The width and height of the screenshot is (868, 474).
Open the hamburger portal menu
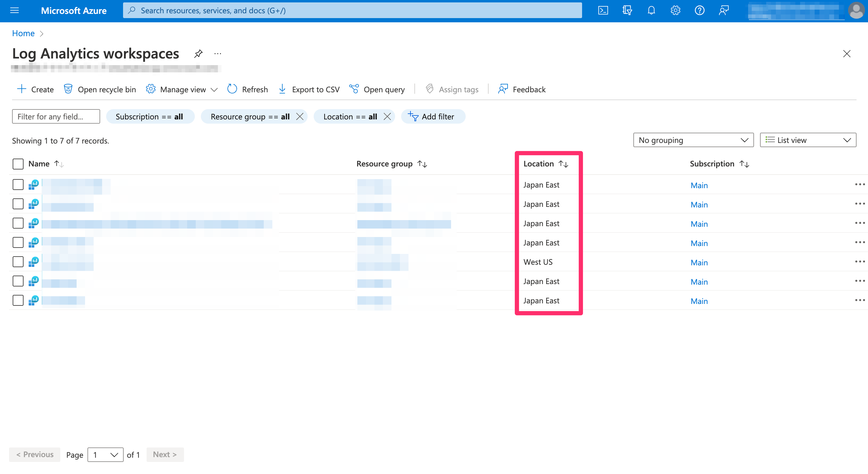(x=14, y=11)
